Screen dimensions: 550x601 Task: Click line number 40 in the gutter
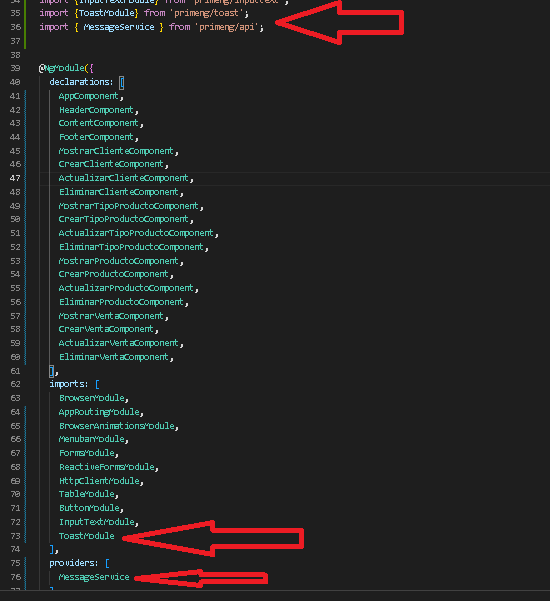tap(15, 82)
